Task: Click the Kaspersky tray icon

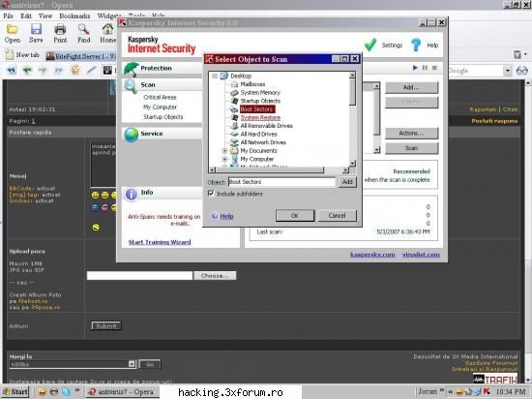Action: (487, 391)
